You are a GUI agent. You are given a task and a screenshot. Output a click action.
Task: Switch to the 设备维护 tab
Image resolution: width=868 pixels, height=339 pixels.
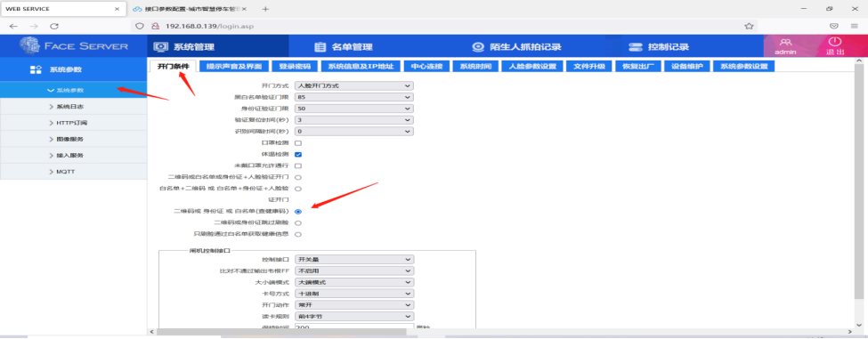point(687,67)
